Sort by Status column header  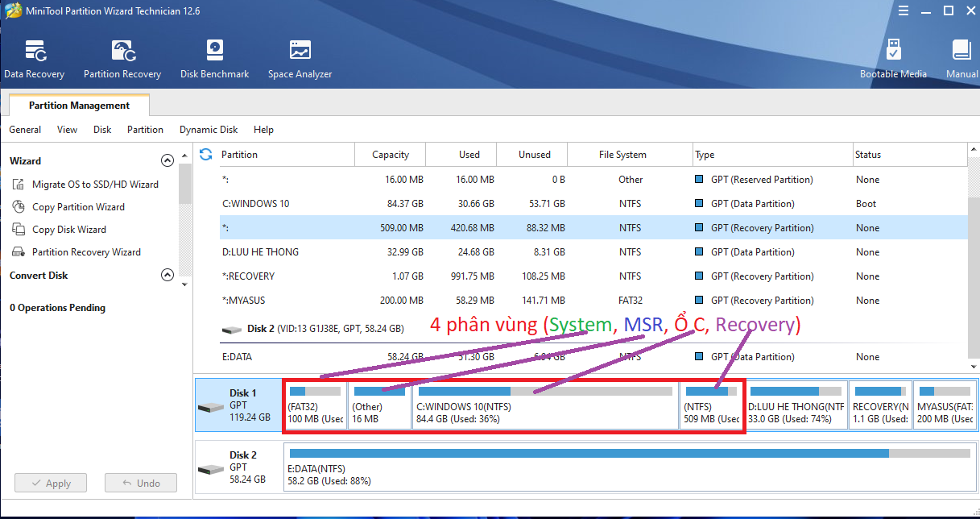pos(910,155)
